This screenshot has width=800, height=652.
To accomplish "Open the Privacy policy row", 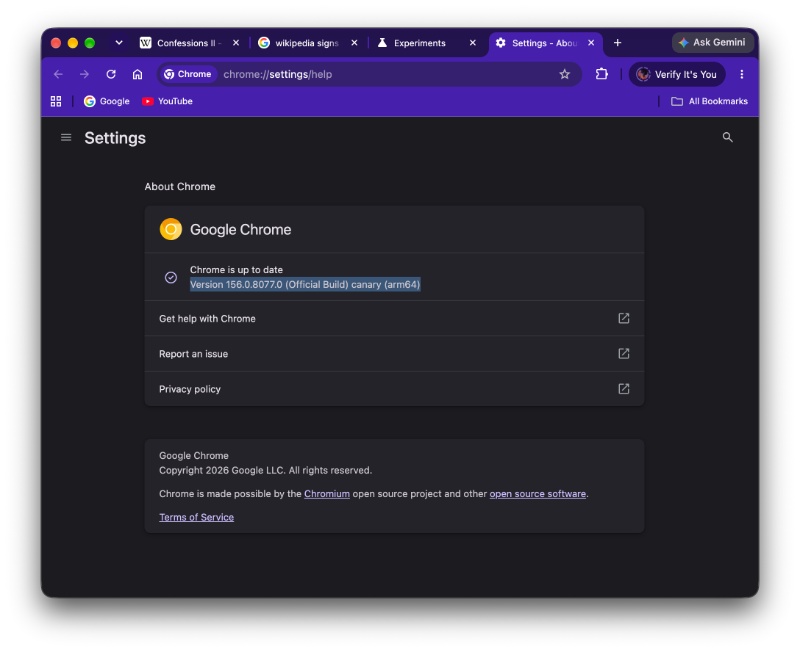I will tap(394, 389).
